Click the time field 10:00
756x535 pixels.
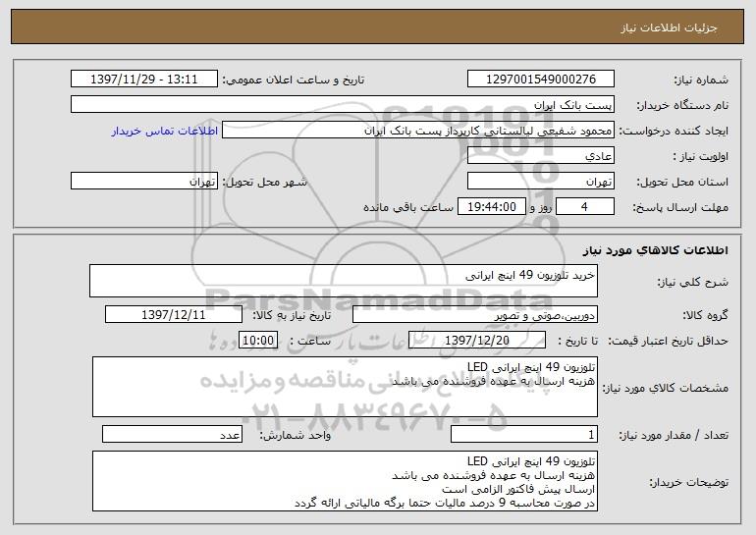pos(258,341)
